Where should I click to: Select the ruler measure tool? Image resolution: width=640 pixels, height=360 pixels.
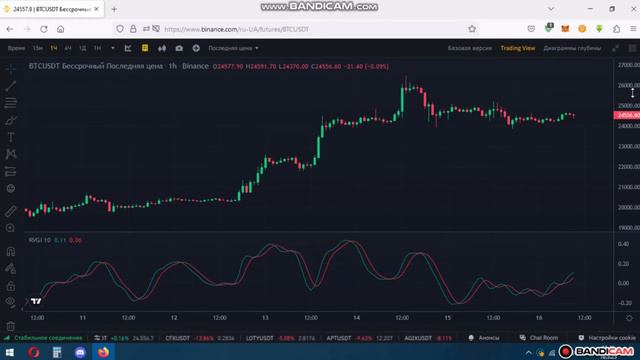pos(11,211)
